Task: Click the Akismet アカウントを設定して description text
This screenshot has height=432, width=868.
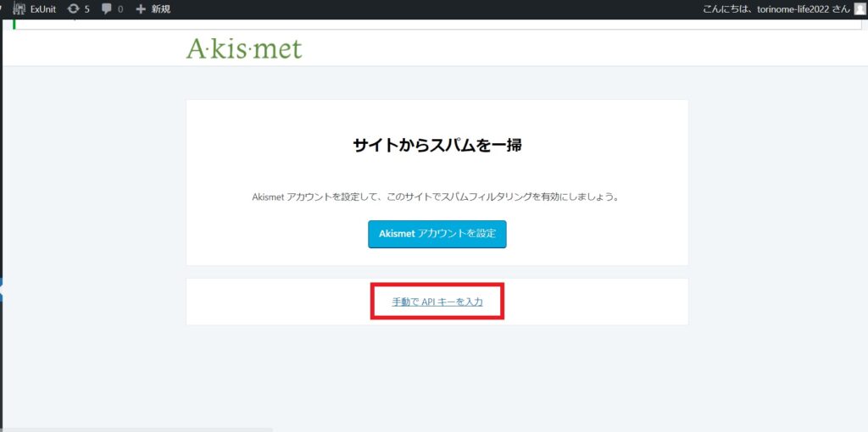Action: tap(437, 197)
